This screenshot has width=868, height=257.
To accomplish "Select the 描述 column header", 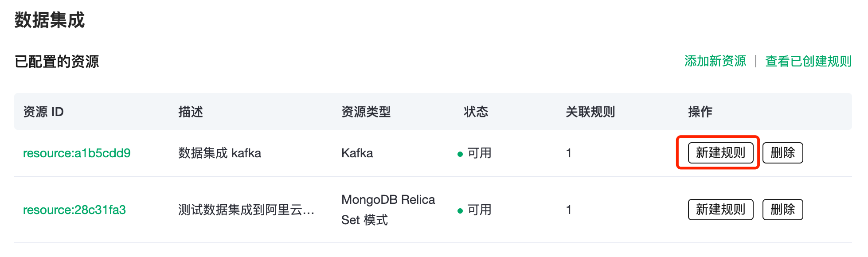I will (191, 112).
